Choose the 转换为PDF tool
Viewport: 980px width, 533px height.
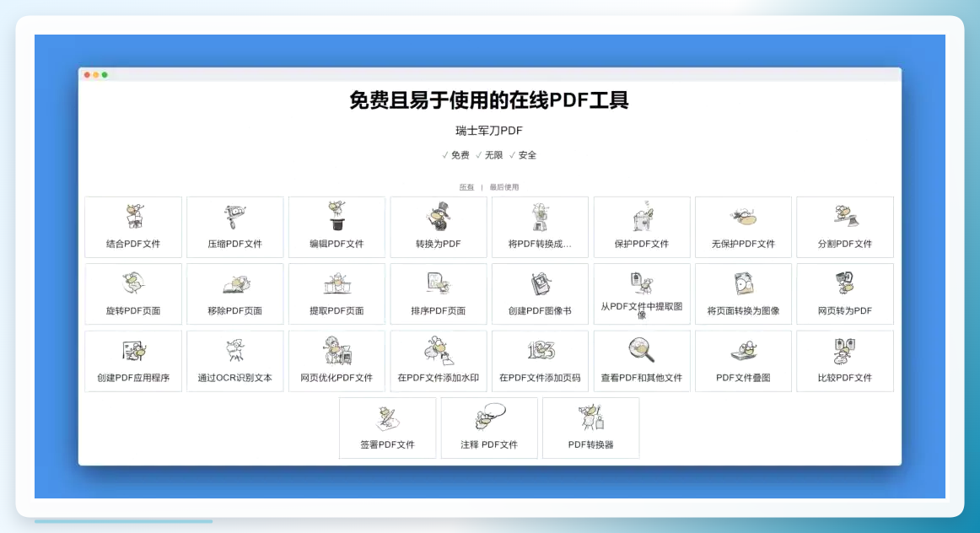pyautogui.click(x=438, y=227)
